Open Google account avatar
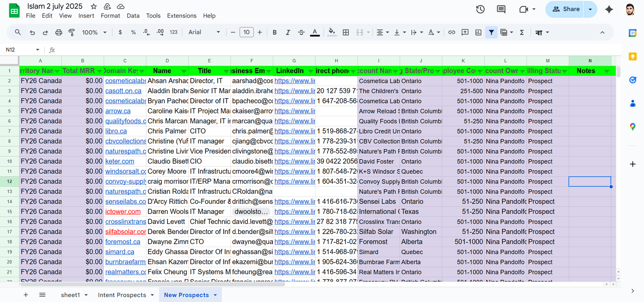Viewport: 644px width, 302px height. [630, 9]
